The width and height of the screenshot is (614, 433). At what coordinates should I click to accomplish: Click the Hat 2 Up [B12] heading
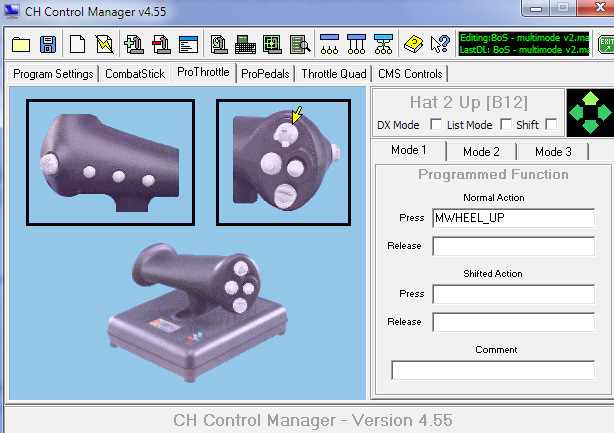(x=469, y=103)
